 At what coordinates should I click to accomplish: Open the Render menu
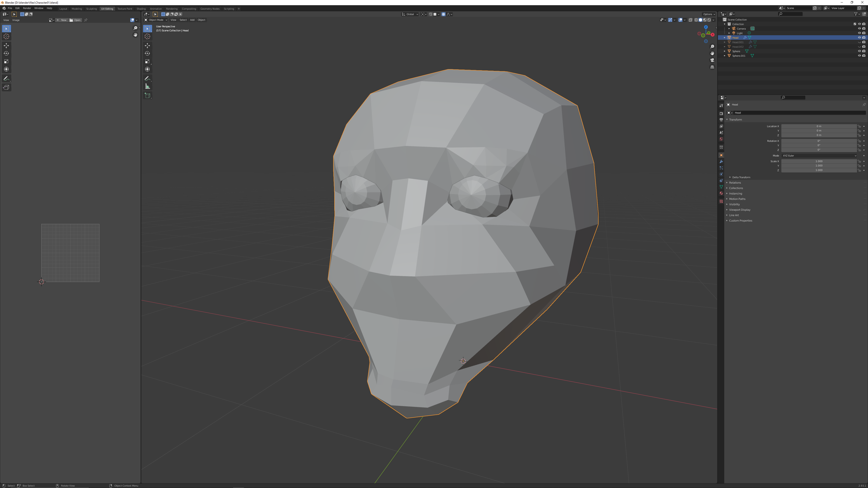27,8
